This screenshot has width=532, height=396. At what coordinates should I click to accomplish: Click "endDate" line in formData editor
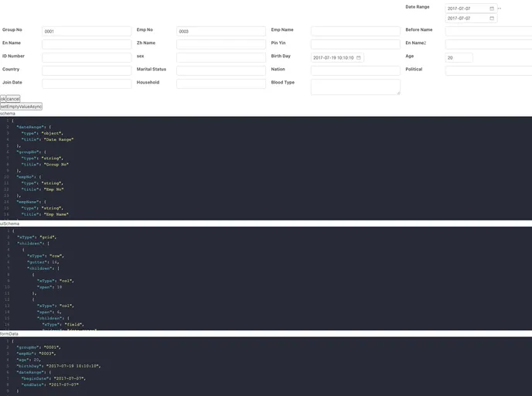pyautogui.click(x=49, y=385)
